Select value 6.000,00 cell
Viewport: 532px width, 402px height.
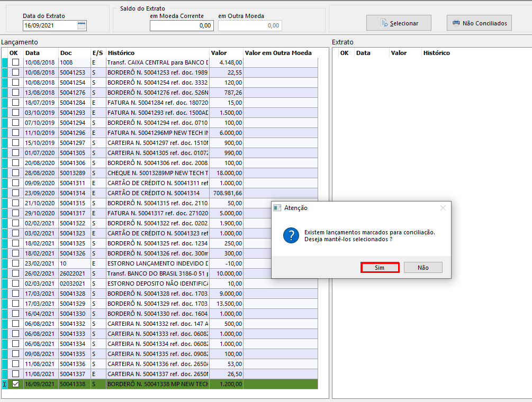(227, 133)
